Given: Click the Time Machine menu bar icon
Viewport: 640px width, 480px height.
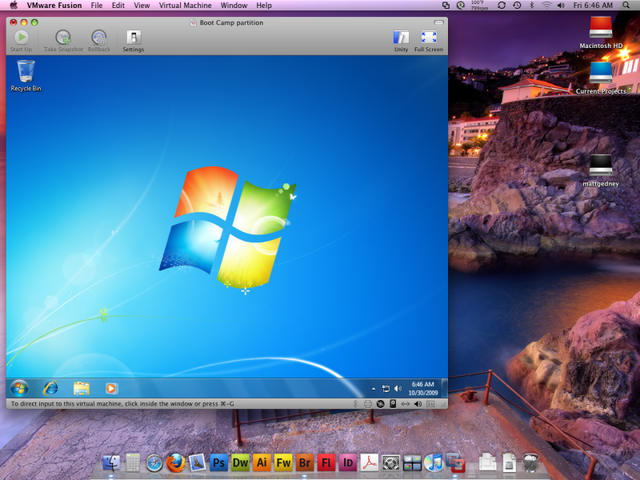Looking at the screenshot, I should coord(517,5).
